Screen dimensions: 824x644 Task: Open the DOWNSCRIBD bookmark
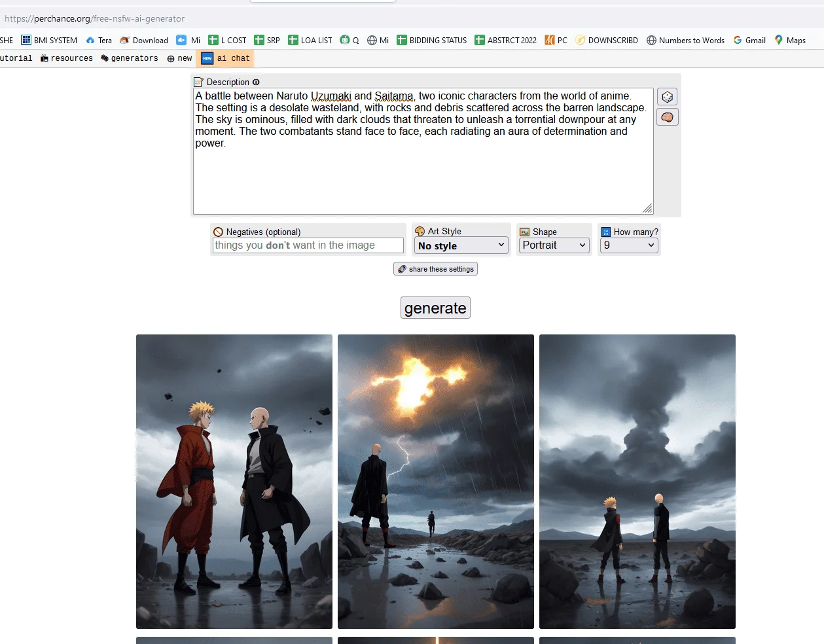(607, 40)
